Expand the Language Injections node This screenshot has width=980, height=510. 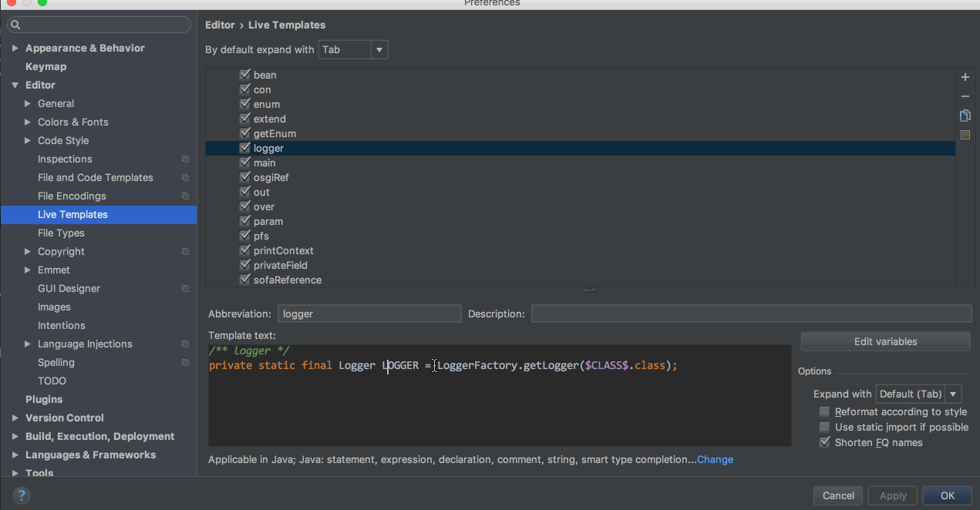(28, 344)
